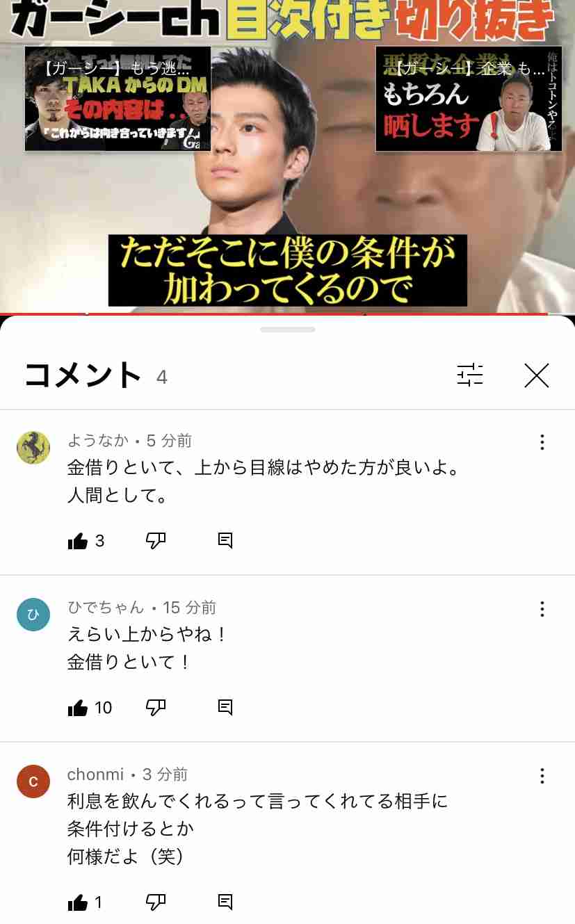
Task: Tap the comments panel drag handle
Action: tap(287, 330)
